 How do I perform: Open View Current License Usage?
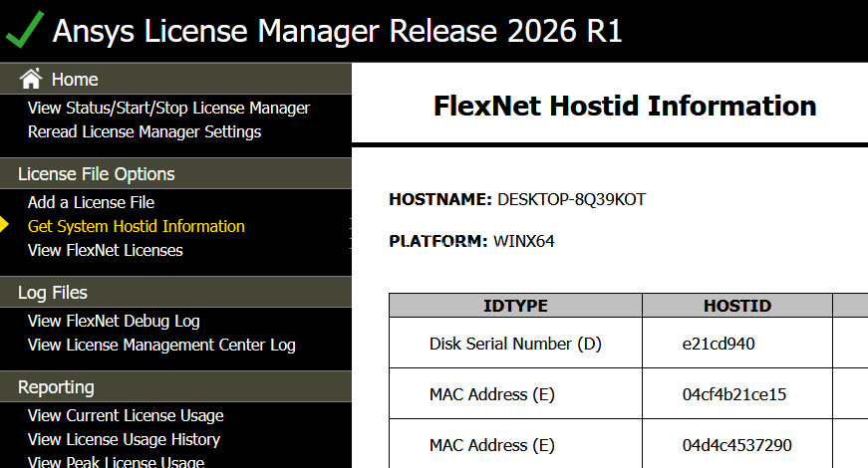tap(126, 415)
